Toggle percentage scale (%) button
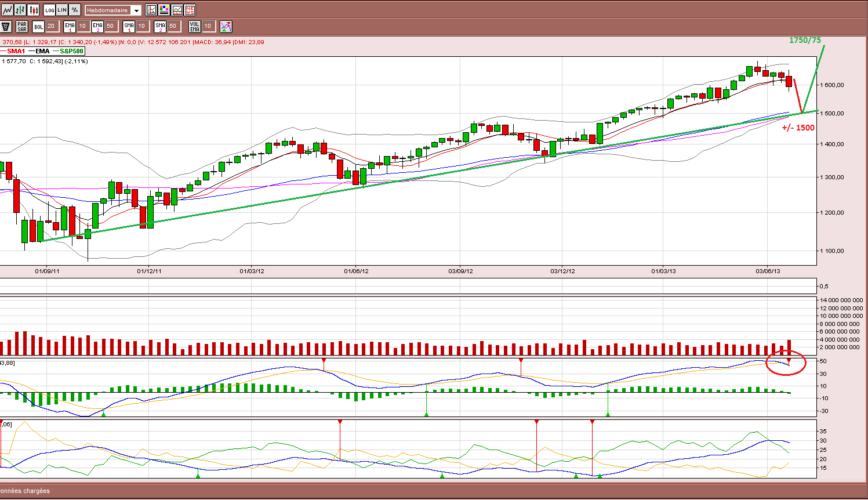868x500 pixels. [x=75, y=10]
